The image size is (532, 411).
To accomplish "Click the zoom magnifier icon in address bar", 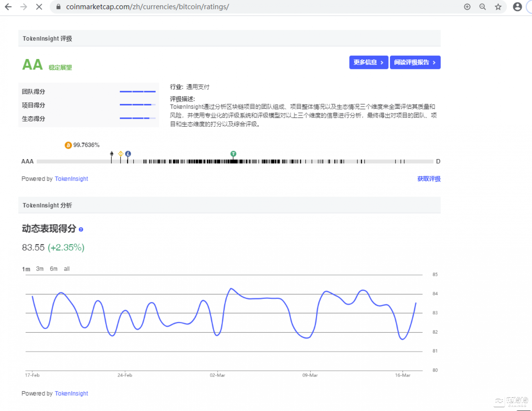I will 483,7.
